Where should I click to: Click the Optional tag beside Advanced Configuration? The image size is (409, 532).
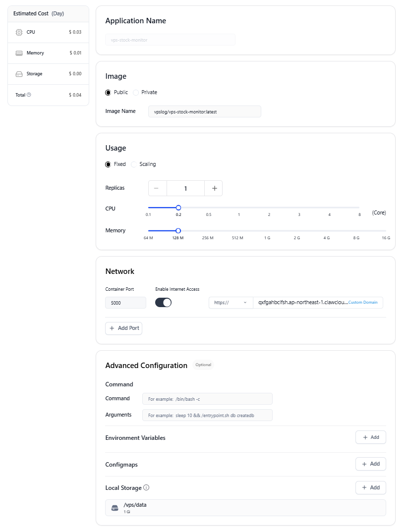pos(203,365)
